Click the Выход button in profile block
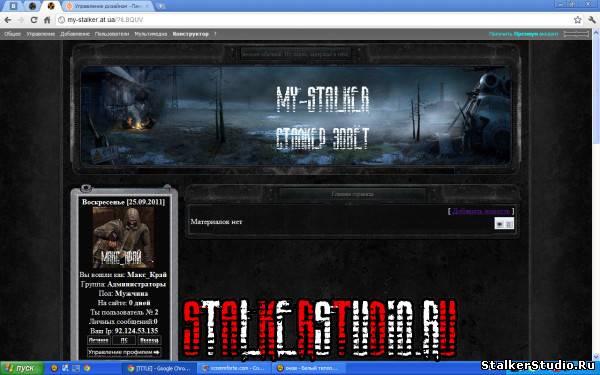Screen dimensions: 600x375 pyautogui.click(x=149, y=340)
